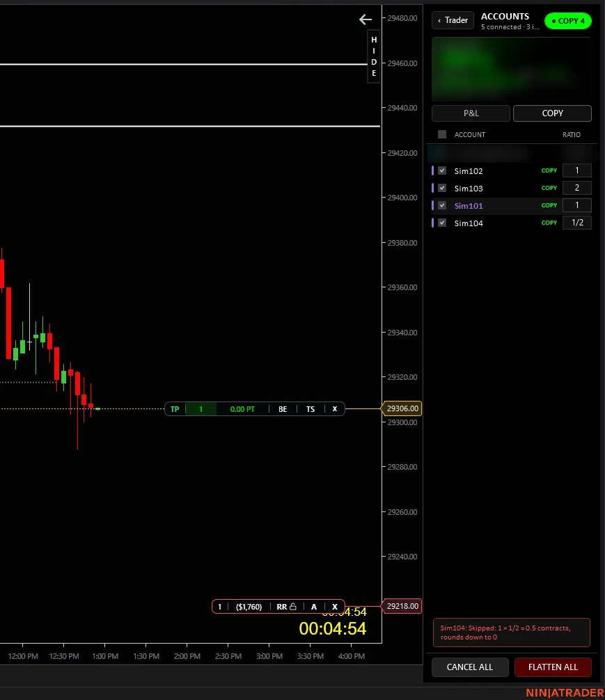Screen dimensions: 605x700
Task: Toggle the select-all accounts header checkbox
Action: [442, 134]
